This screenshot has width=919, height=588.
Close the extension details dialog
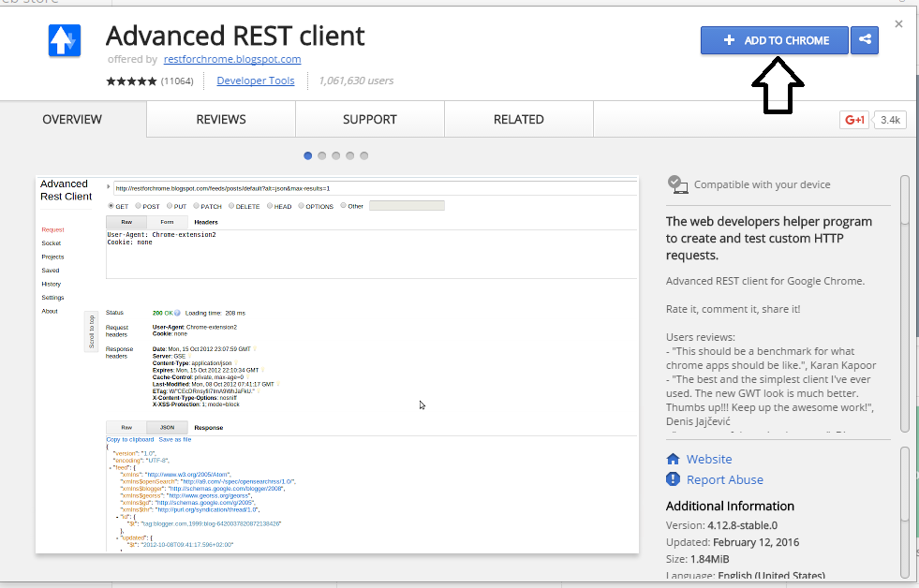point(899,24)
